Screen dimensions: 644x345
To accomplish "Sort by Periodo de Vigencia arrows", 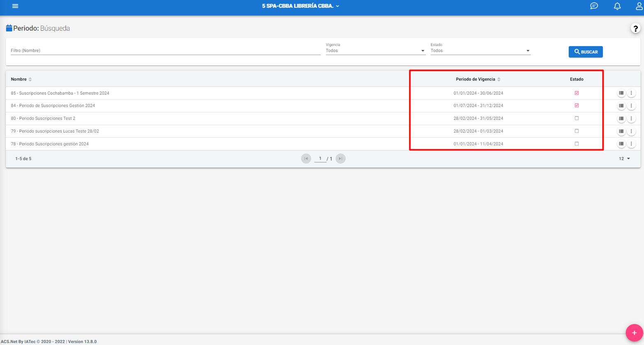I will click(x=499, y=79).
